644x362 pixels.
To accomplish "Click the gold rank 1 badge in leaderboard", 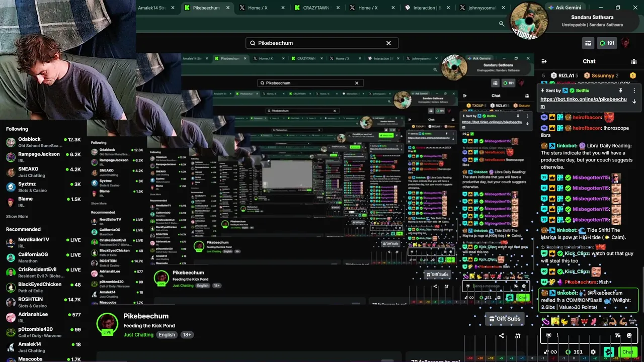I will tap(633, 75).
